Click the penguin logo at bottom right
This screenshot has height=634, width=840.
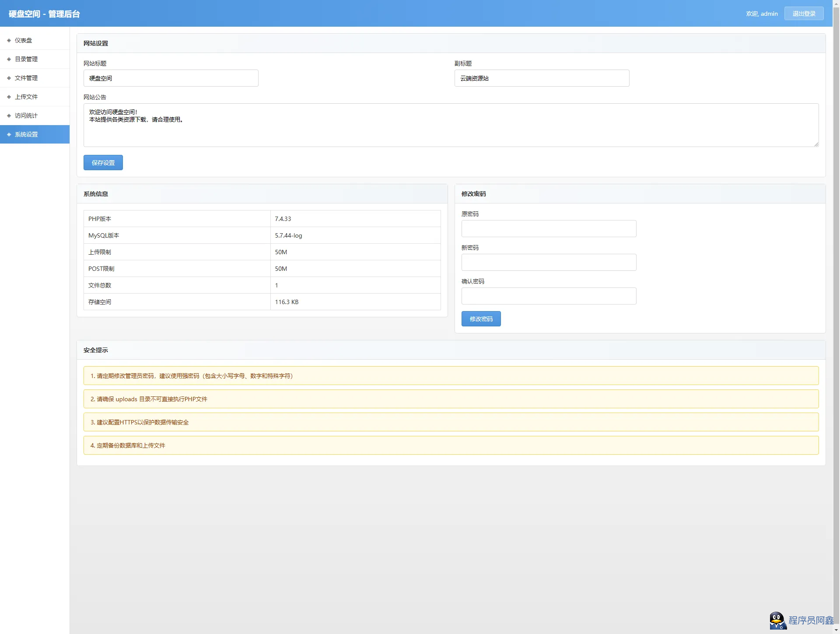tap(777, 620)
